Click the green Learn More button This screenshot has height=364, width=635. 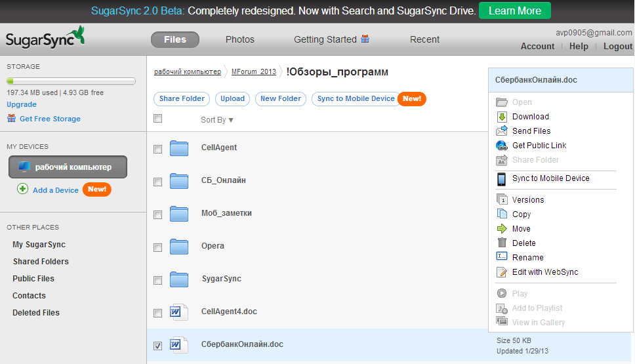[x=515, y=11]
